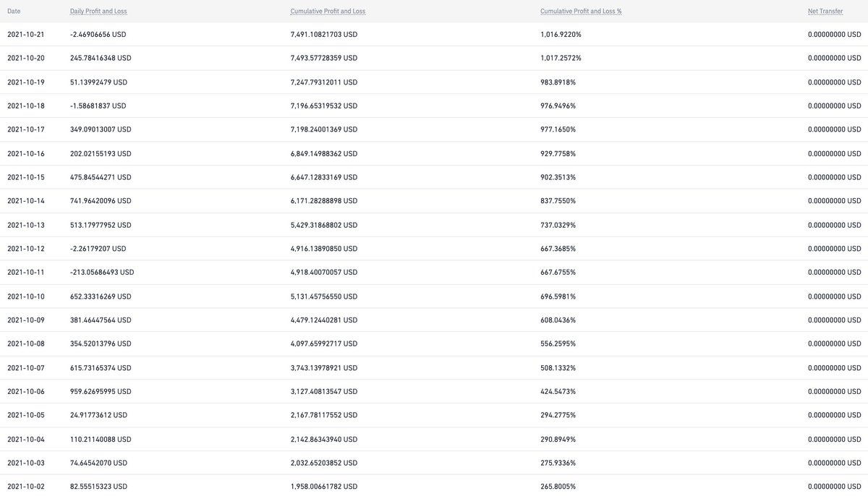Viewport: 868px width, 496px height.
Task: Select date cell 2021-10-07
Action: [26, 368]
